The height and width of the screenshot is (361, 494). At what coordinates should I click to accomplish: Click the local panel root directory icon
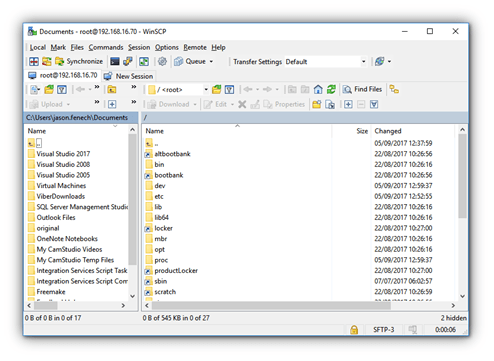112,89
